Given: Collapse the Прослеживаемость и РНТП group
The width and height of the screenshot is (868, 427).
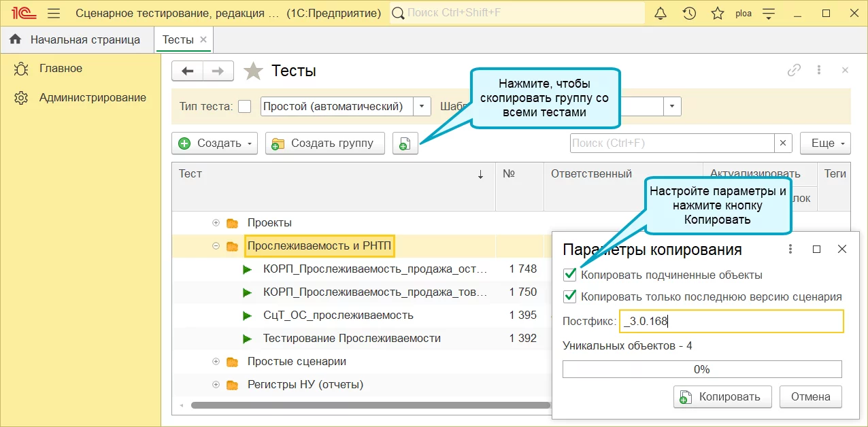Looking at the screenshot, I should pos(216,245).
